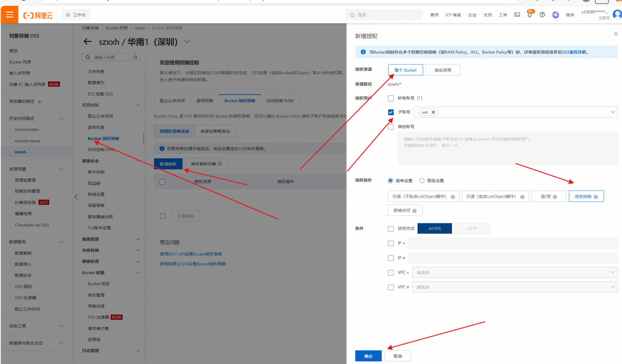Open 文件列表 in the bucket menu

click(96, 72)
